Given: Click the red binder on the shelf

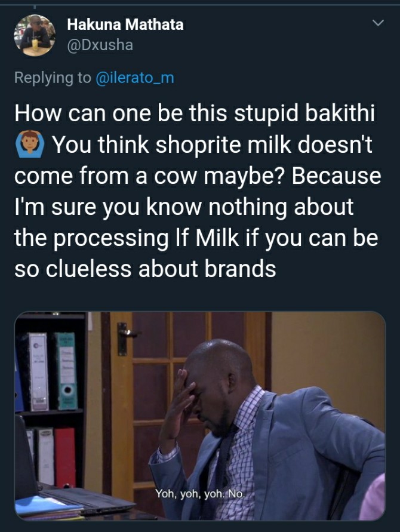Looking at the screenshot, I should pos(65,457).
